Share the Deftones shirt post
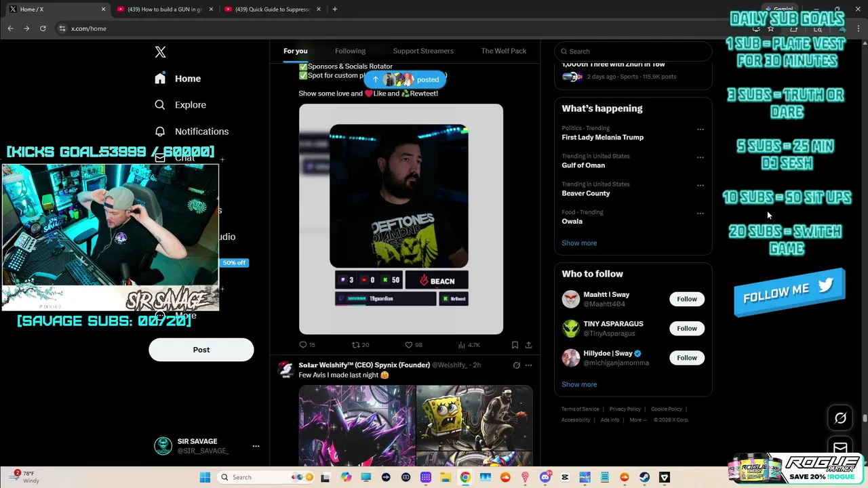868x488 pixels. click(x=528, y=345)
